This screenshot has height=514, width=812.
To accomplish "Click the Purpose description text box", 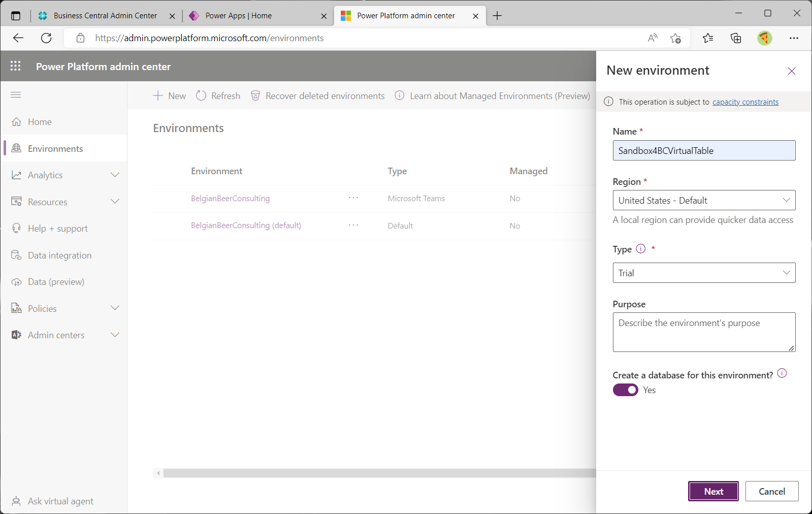I will point(703,332).
